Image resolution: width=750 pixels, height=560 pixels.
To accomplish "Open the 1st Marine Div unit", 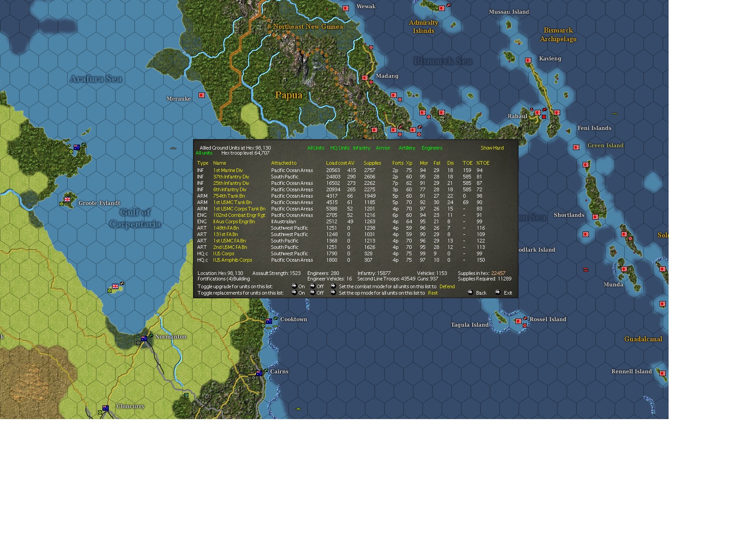I will point(228,170).
